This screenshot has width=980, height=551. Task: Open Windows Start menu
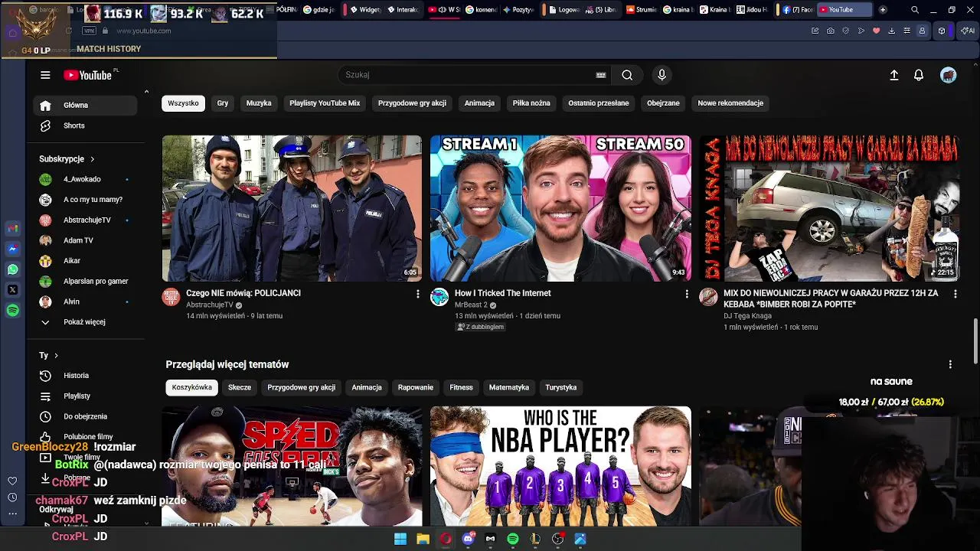tap(400, 539)
